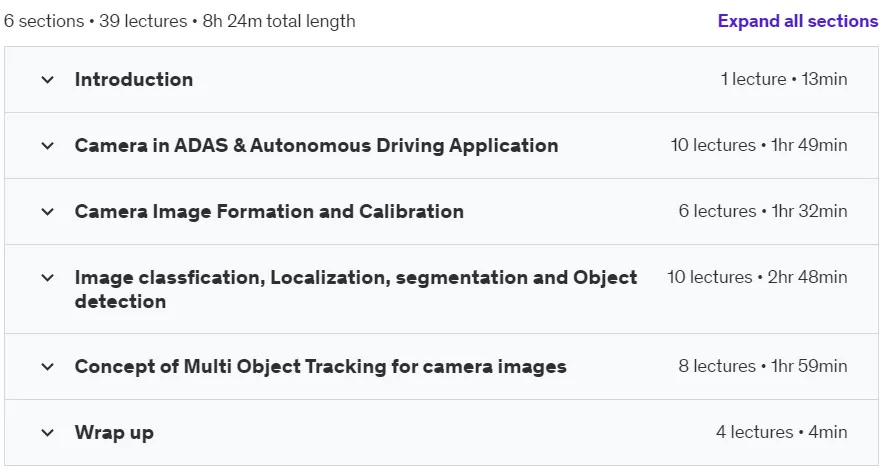Viewport: 883px width, 471px height.
Task: Click 6 lectures • 1hr 32min label
Action: tap(762, 211)
